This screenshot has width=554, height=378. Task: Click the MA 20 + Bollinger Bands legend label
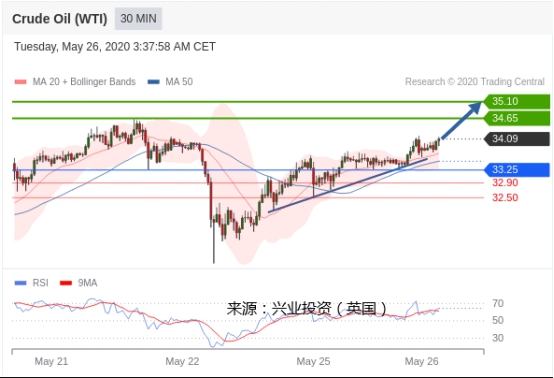click(84, 82)
